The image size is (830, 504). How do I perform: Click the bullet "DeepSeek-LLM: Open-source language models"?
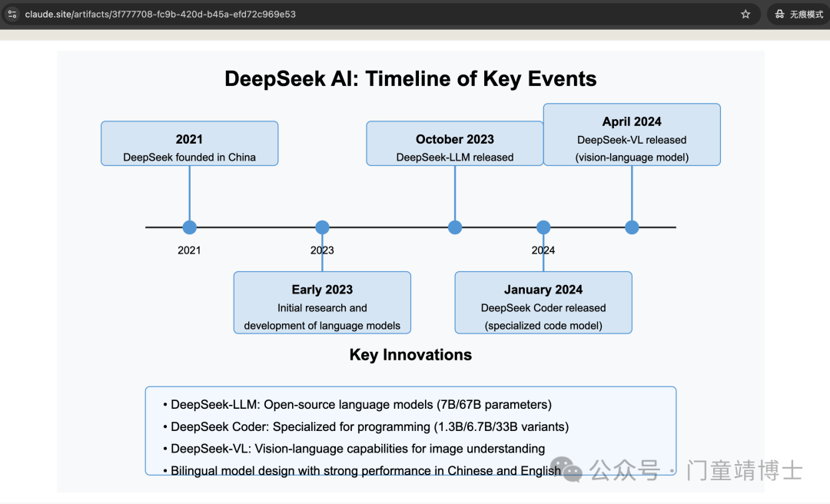coord(357,404)
